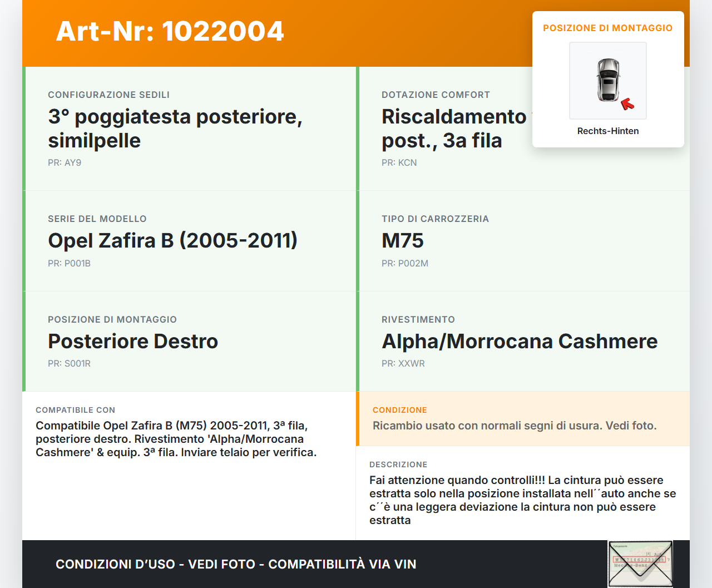The image size is (712, 588).
Task: Click the orange Condizione label
Action: 400,410
